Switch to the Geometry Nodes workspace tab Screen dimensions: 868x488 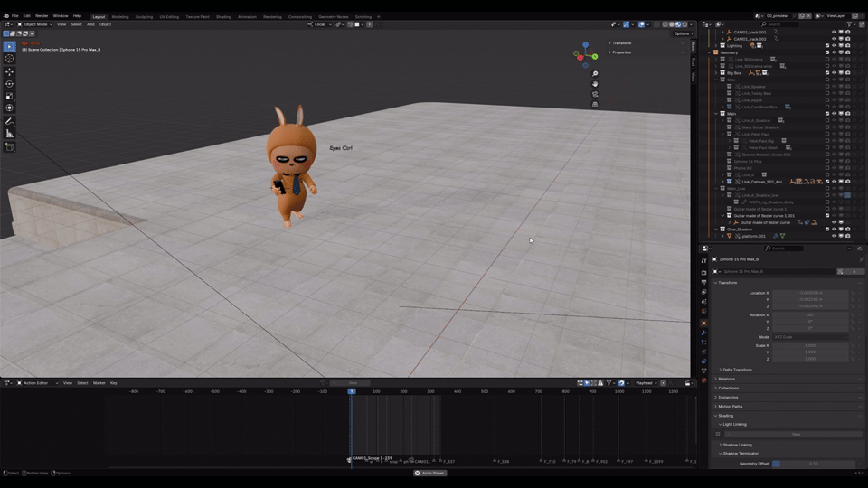click(334, 16)
